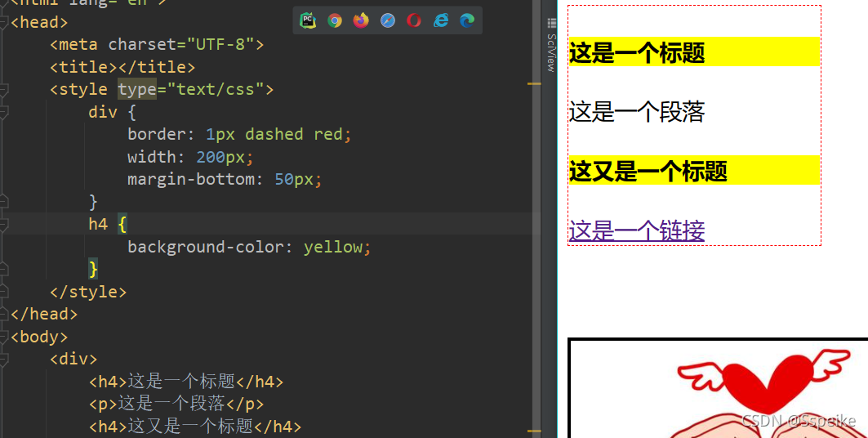This screenshot has width=868, height=438.
Task: Open the page in Internet Explorer
Action: [441, 20]
